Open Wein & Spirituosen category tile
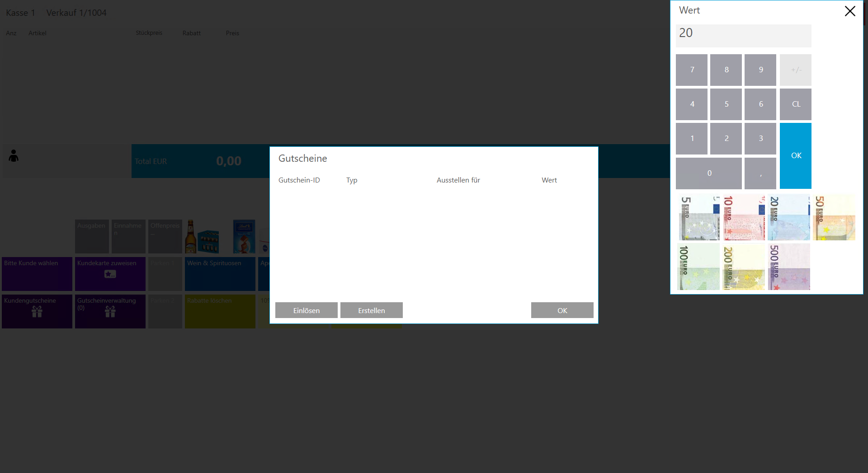 click(x=220, y=274)
